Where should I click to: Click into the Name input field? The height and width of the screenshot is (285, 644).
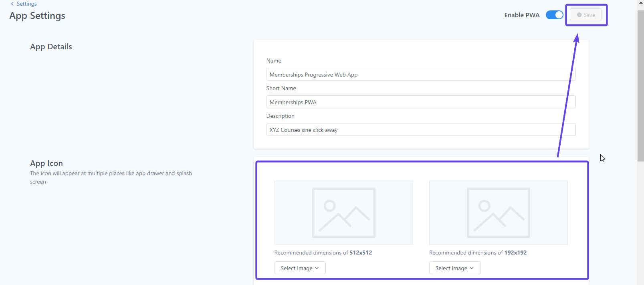(421, 74)
